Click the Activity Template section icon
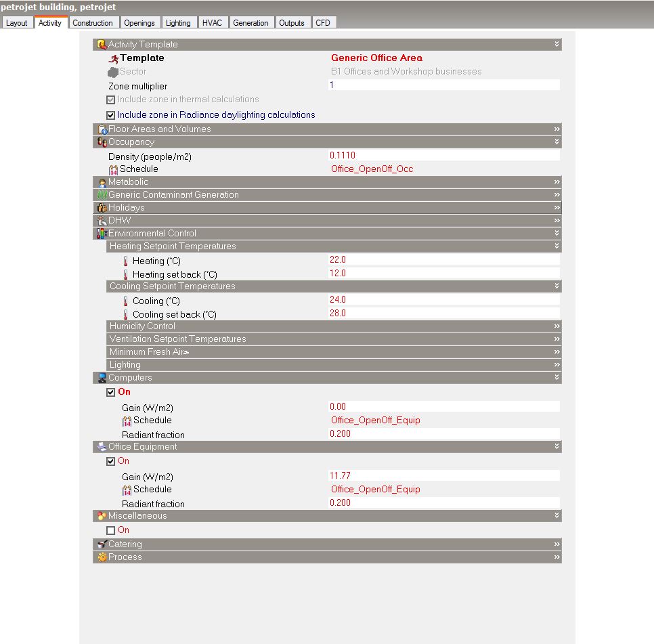Screen dimensions: 654x644 (x=102, y=45)
